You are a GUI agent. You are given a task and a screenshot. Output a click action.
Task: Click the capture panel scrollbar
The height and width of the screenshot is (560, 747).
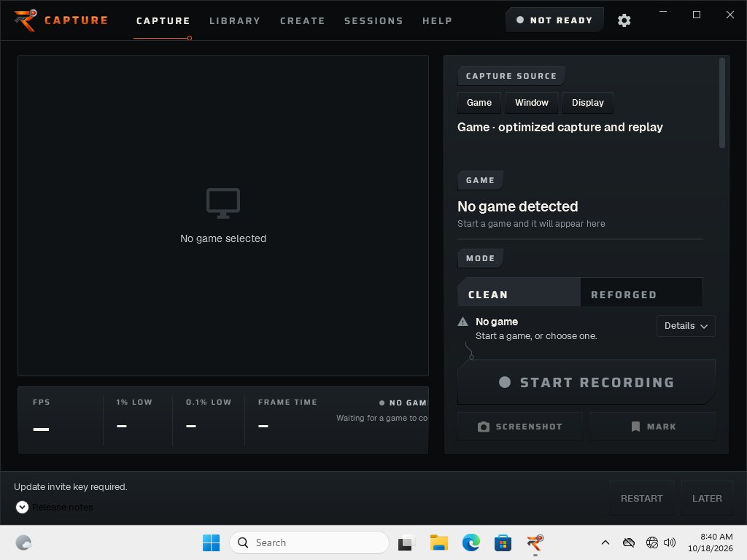722,103
